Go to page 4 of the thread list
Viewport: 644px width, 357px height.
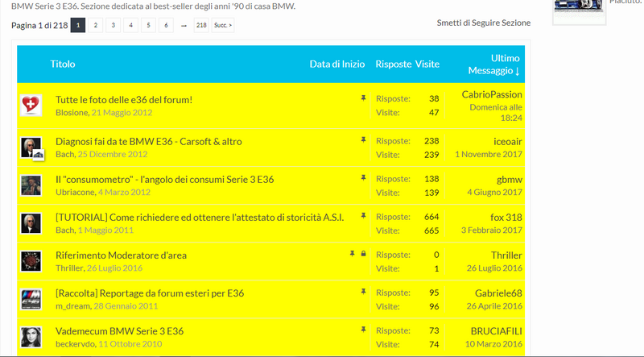click(130, 25)
